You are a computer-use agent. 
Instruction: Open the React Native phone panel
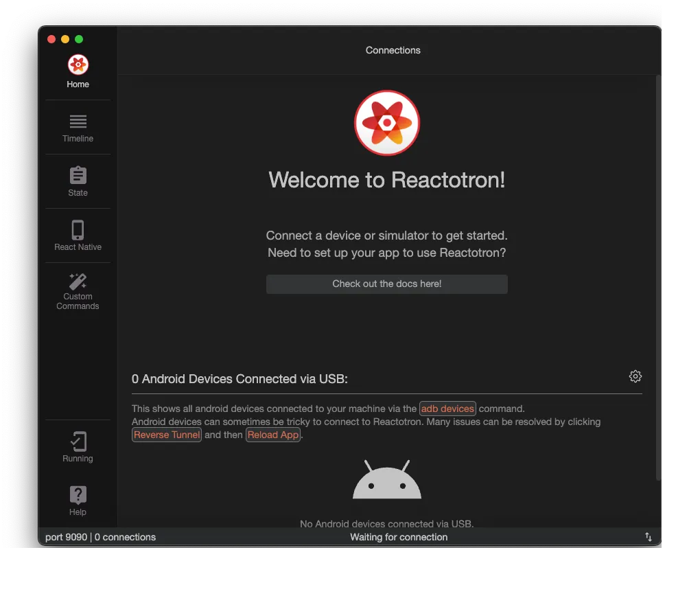[x=78, y=236]
